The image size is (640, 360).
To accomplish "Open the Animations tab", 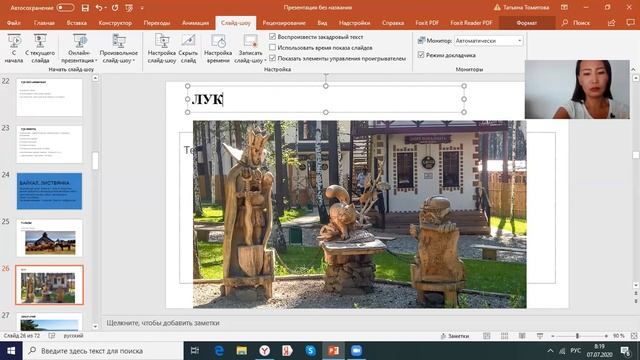I will click(196, 23).
